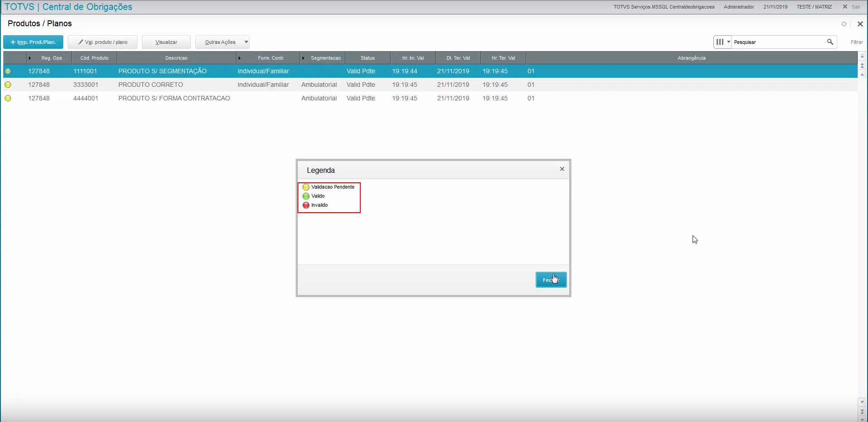The image size is (868, 422).
Task: Expand the Outras Ações dropdown
Action: point(222,42)
